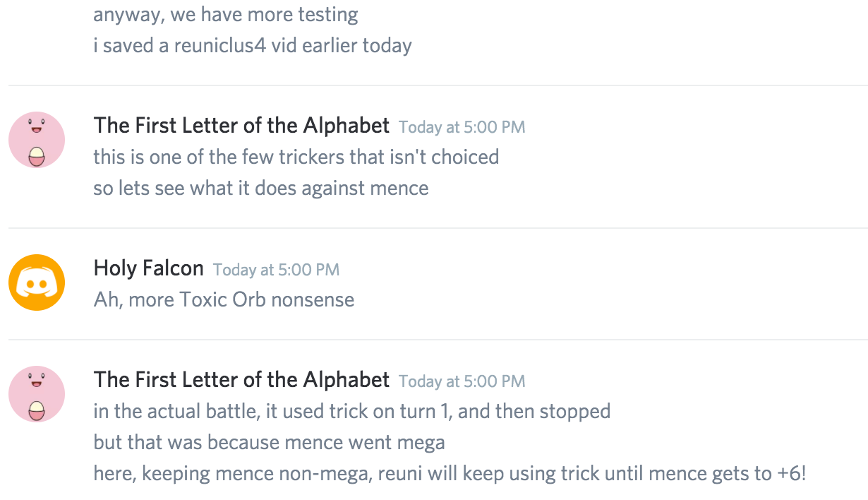The height and width of the screenshot is (500, 868).
Task: Select the 'i saved a reuniclus4 vid' message
Action: (253, 46)
